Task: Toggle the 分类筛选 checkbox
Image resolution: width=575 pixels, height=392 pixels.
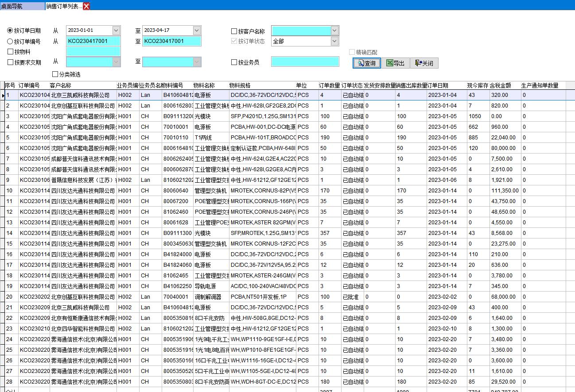Action: point(55,74)
